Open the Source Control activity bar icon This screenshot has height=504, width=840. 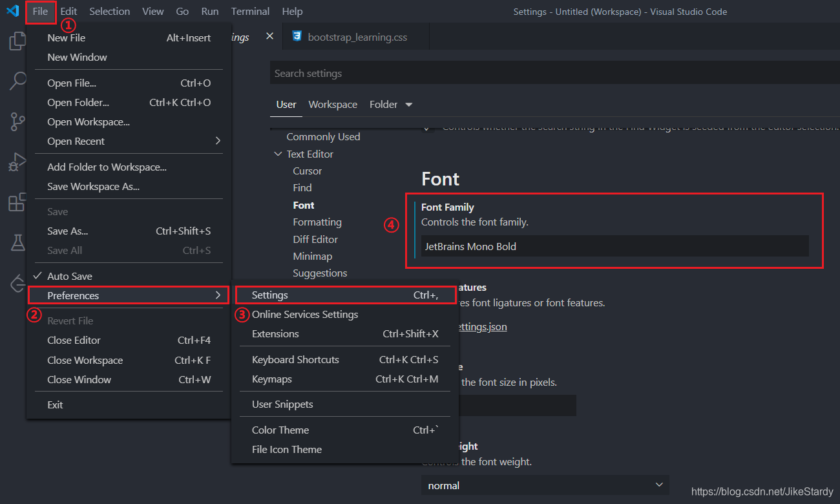[x=17, y=121]
